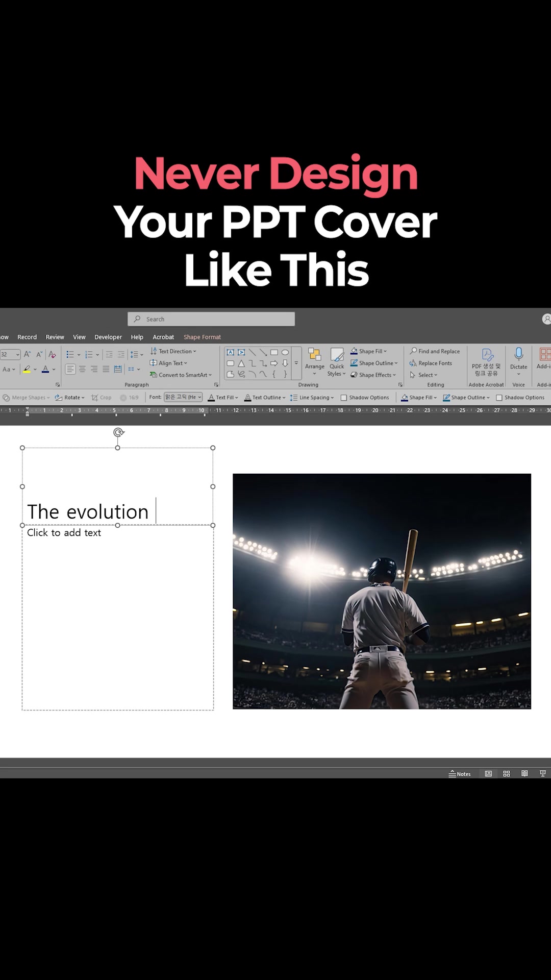The width and height of the screenshot is (551, 980).
Task: Open the Text Direction dropdown
Action: (173, 351)
